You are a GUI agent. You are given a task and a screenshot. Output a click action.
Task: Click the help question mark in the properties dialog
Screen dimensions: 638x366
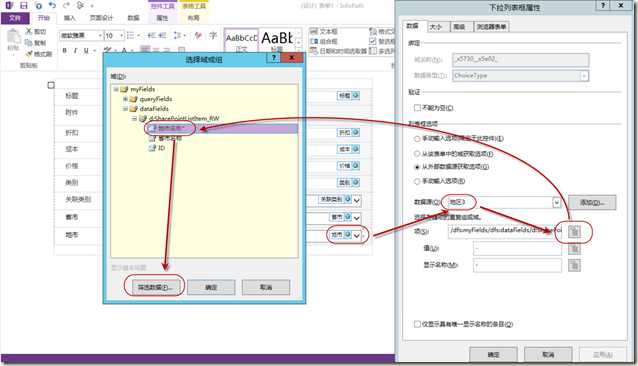click(603, 5)
